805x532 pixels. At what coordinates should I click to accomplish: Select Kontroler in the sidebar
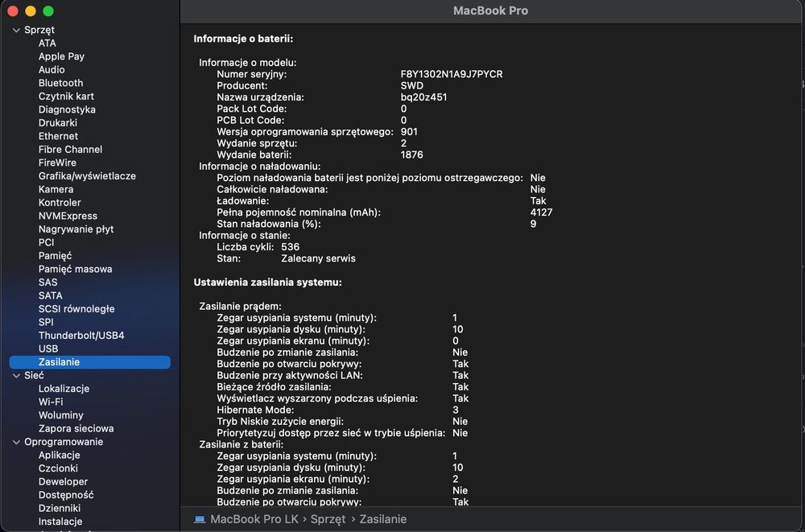point(60,203)
